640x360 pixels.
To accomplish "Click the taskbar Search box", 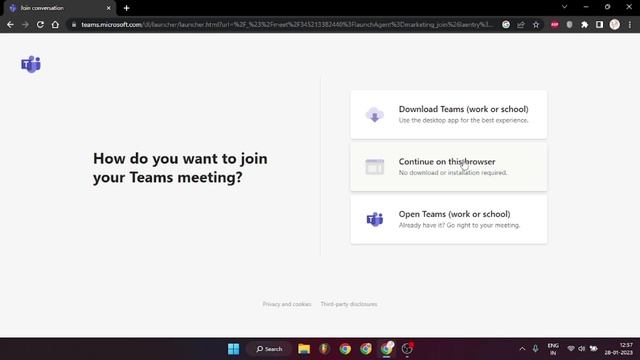I will click(x=269, y=349).
